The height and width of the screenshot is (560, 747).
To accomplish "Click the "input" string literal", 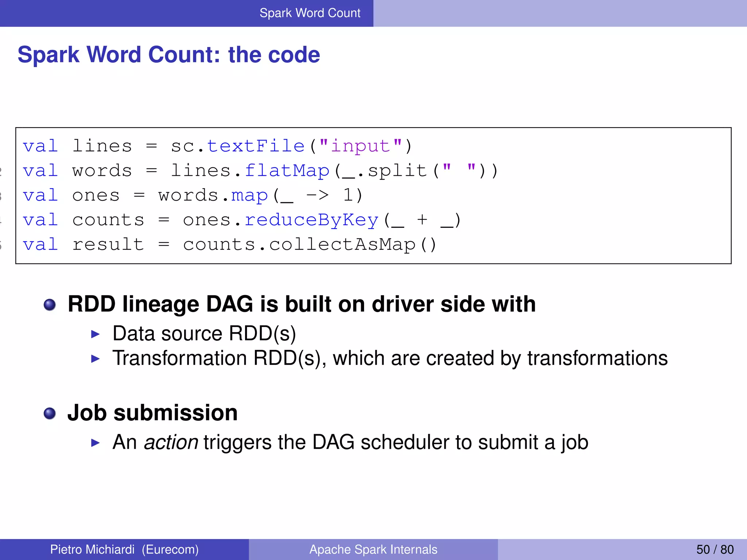I will pyautogui.click(x=360, y=146).
